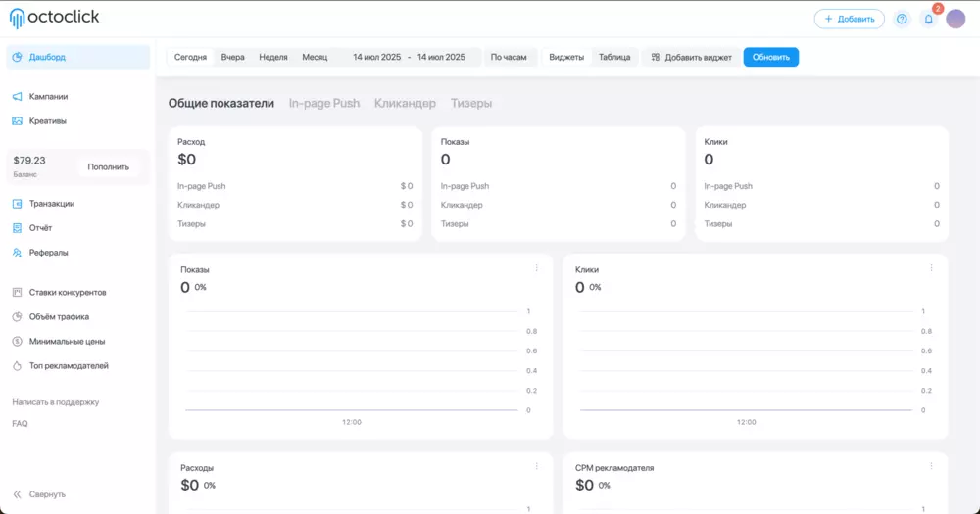Image resolution: width=980 pixels, height=514 pixels.
Task: Click the Рефералы people icon
Action: (x=17, y=253)
